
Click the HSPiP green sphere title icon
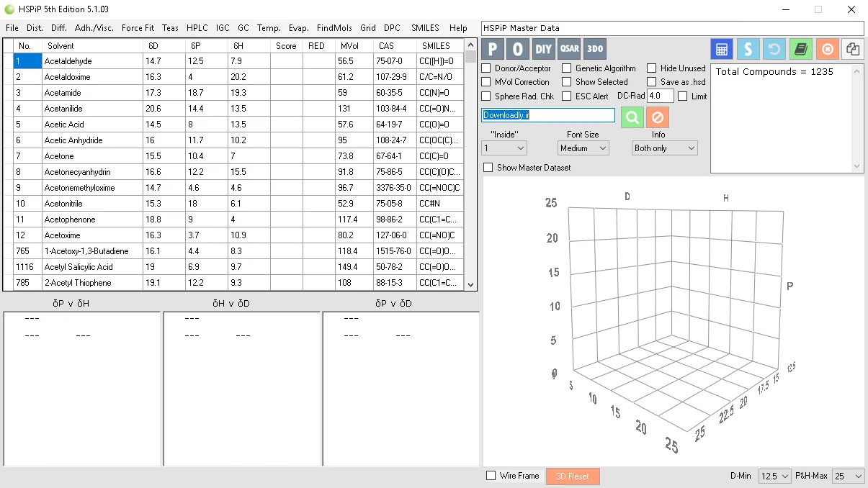[9, 9]
